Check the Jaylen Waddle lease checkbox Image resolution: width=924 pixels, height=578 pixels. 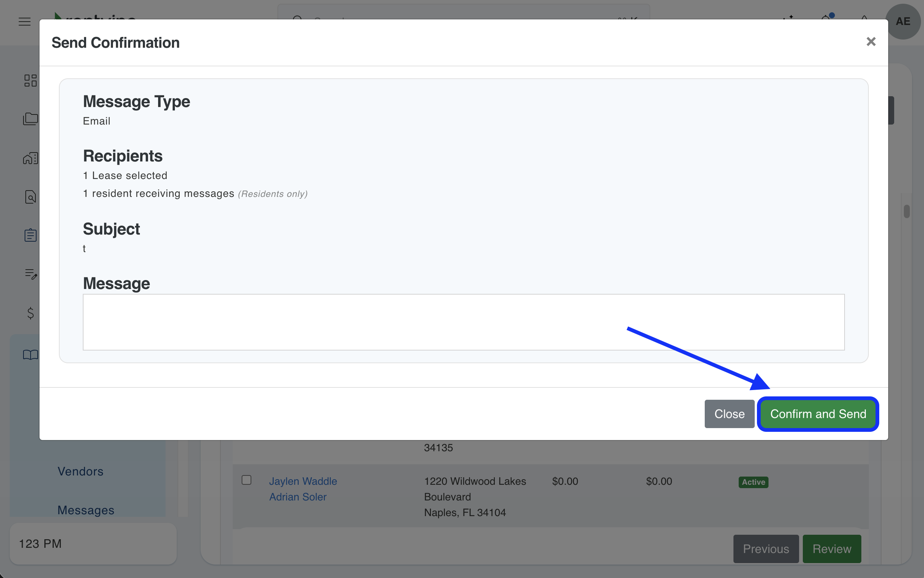pos(246,480)
